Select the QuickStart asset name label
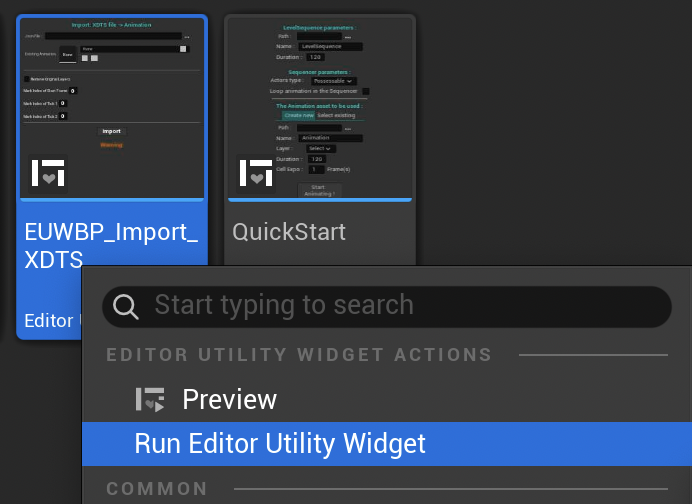This screenshot has height=504, width=692. point(289,232)
